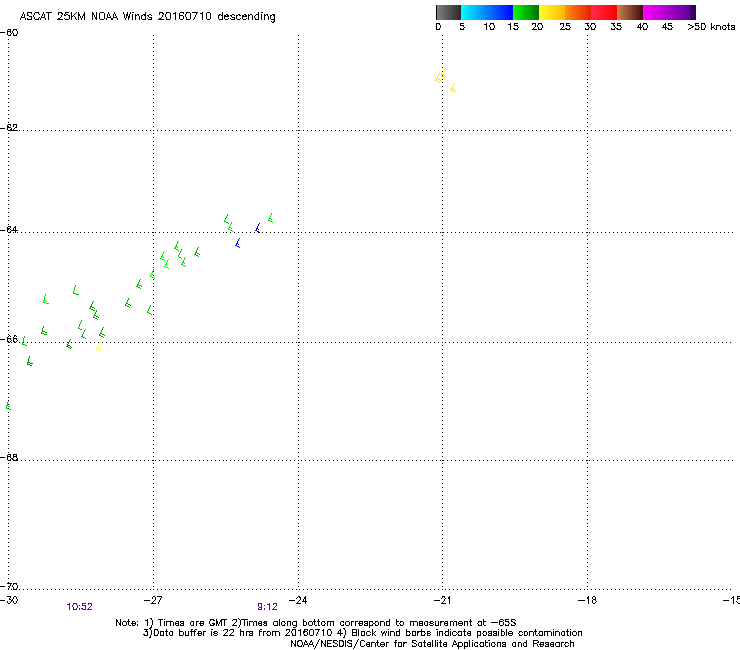This screenshot has height=650, width=740.
Task: Click the >50 knots legend label
Action: [711, 27]
